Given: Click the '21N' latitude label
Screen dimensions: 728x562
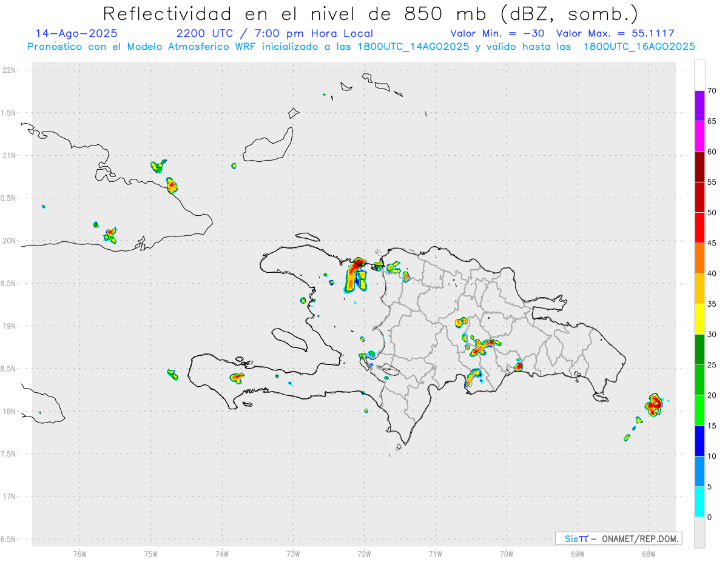Looking at the screenshot, I should pyautogui.click(x=10, y=155).
